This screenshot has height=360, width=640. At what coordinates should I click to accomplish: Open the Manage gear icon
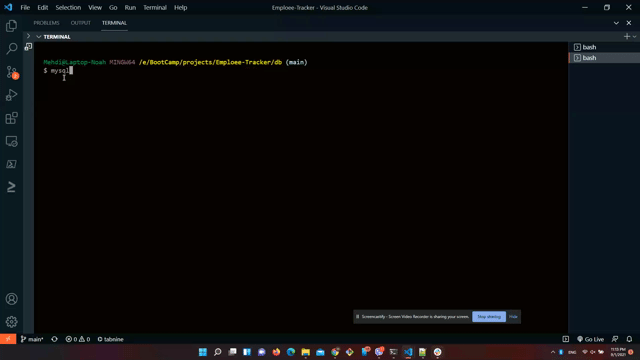[x=11, y=322]
